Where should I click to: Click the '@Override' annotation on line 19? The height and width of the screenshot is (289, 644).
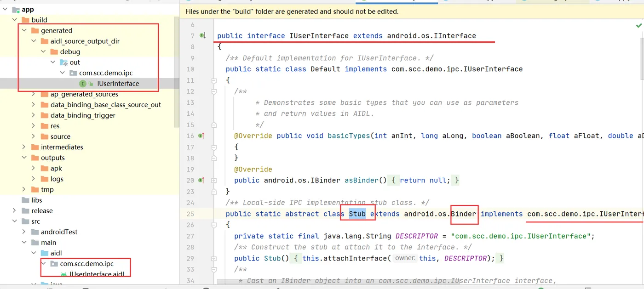point(253,169)
